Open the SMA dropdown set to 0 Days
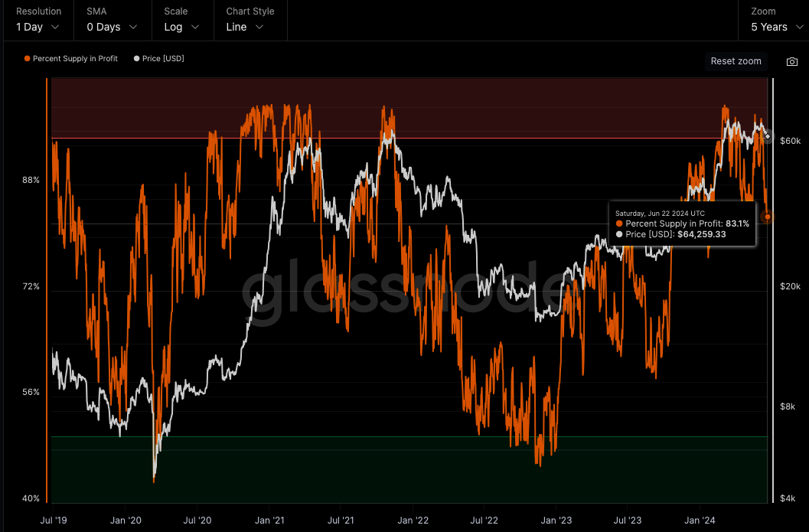Image resolution: width=809 pixels, height=532 pixels. (x=112, y=27)
